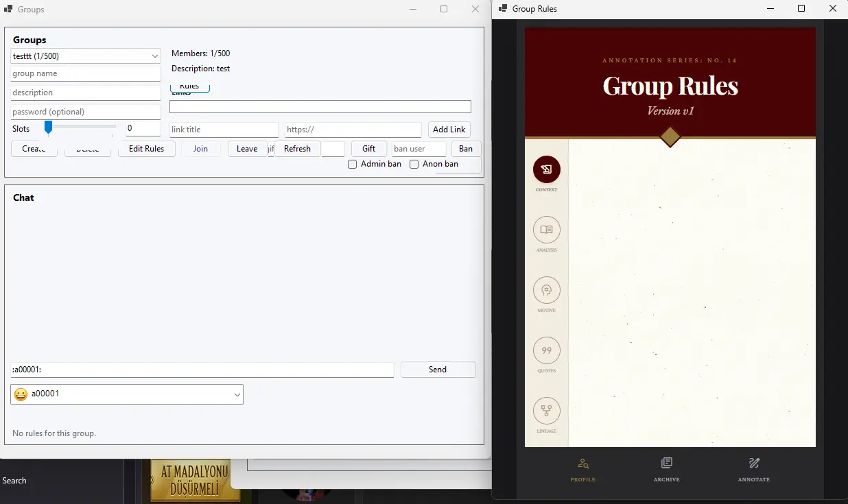This screenshot has height=504, width=848.
Task: Click the Gift button
Action: pyautogui.click(x=368, y=149)
